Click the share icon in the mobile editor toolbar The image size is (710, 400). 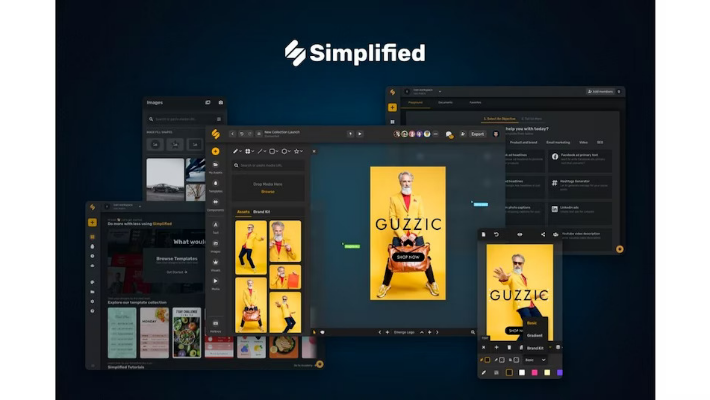pyautogui.click(x=543, y=235)
